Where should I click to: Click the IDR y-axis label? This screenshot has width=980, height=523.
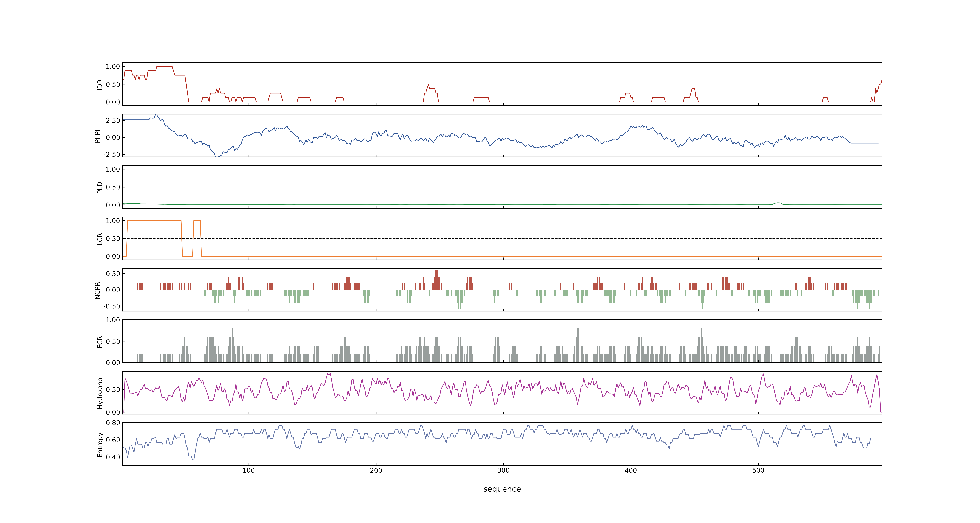pos(100,85)
